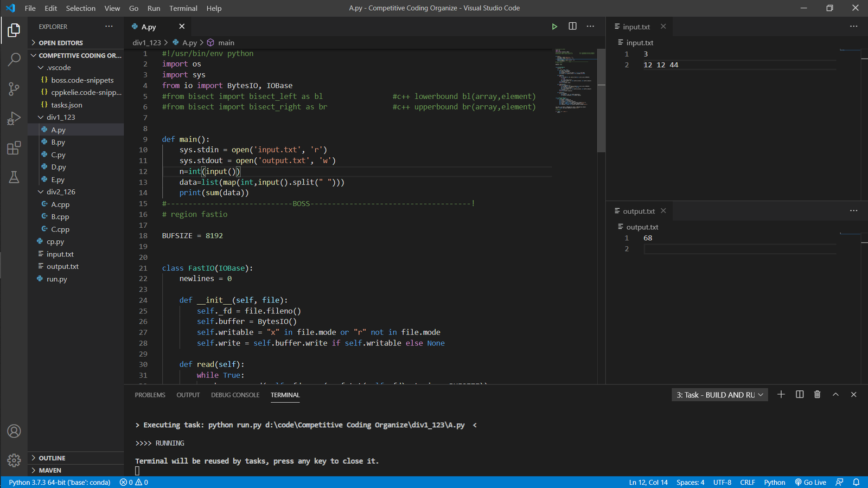Open the Terminal menu in menu bar
The height and width of the screenshot is (488, 868).
tap(183, 8)
